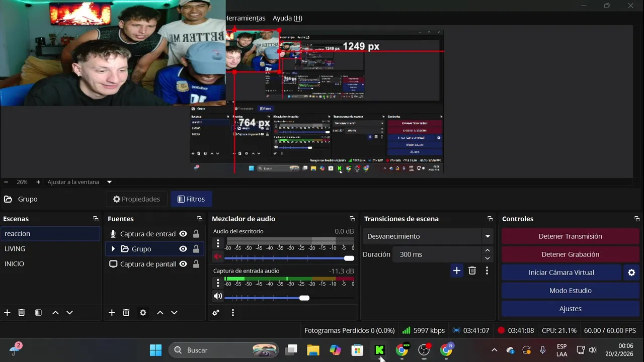The width and height of the screenshot is (644, 362).
Task: Zoom out the preview with minus
Action: click(x=6, y=182)
